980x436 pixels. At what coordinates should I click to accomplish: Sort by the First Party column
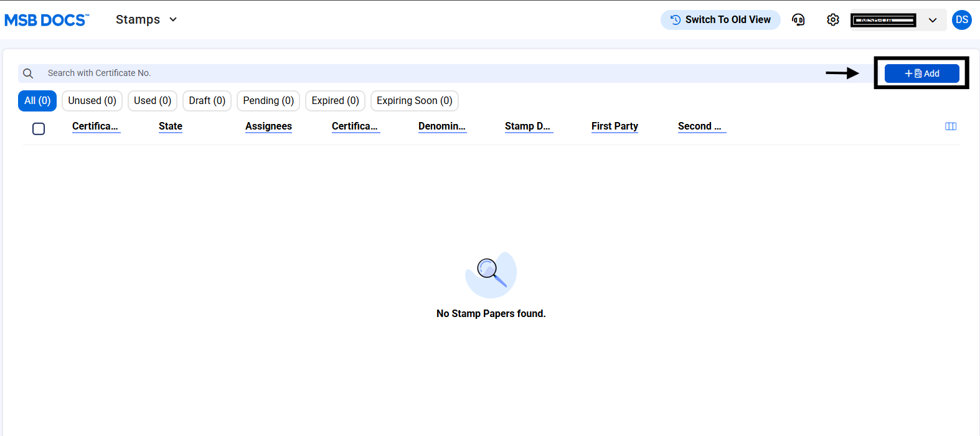click(615, 126)
